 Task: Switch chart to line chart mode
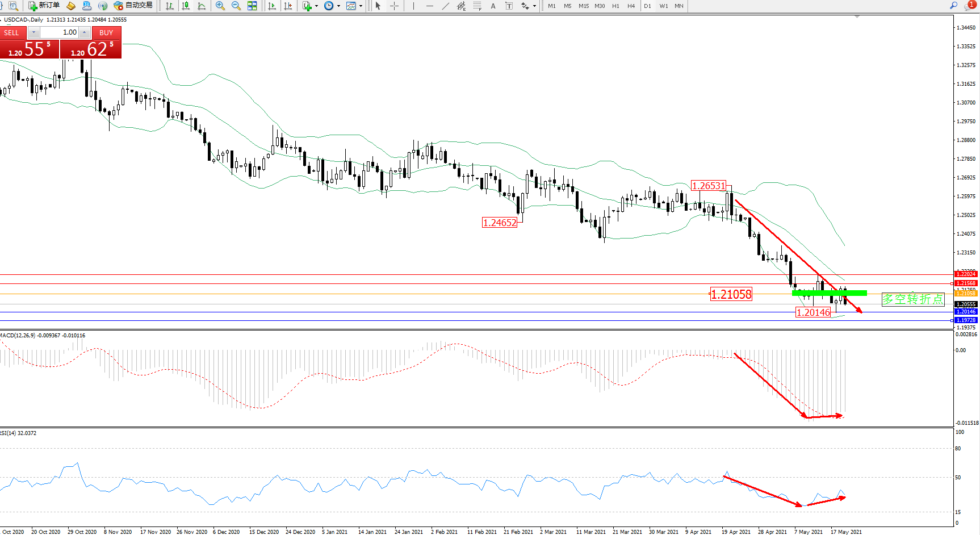click(x=202, y=6)
